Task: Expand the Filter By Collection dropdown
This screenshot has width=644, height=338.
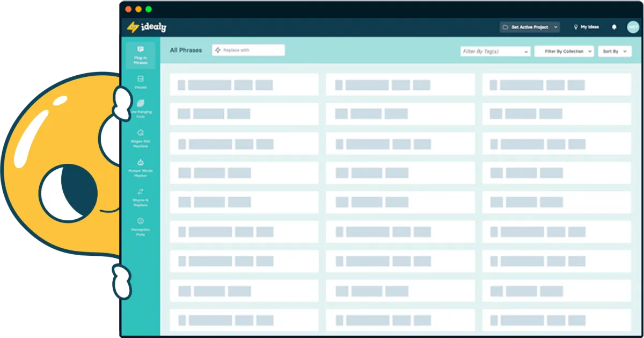Action: (x=564, y=51)
